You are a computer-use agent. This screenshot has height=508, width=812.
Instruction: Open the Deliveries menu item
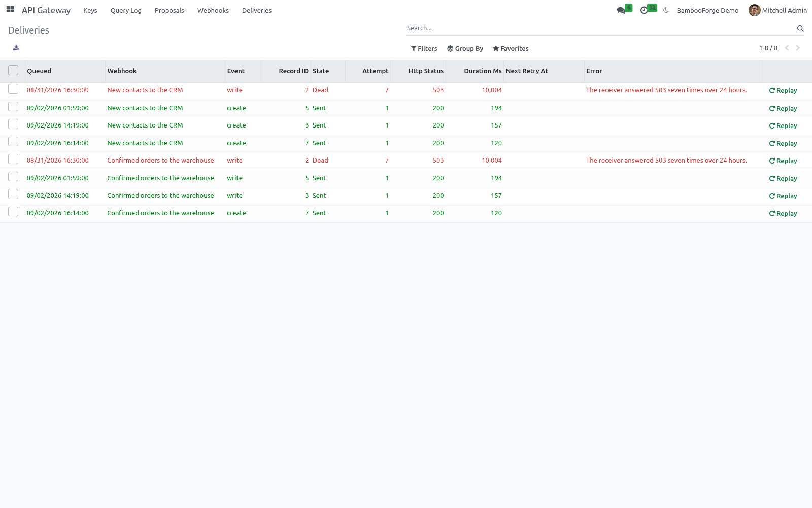click(x=257, y=10)
